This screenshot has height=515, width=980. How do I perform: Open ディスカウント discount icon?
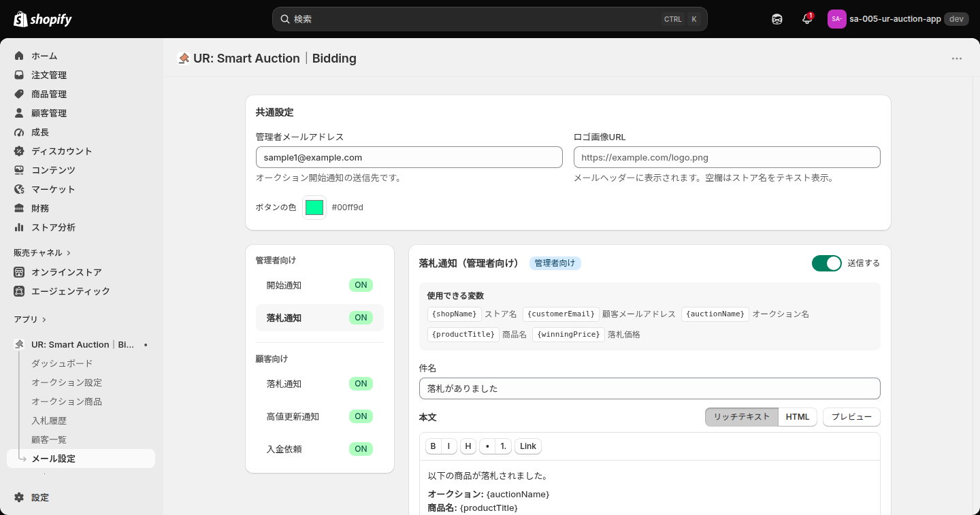pos(19,151)
